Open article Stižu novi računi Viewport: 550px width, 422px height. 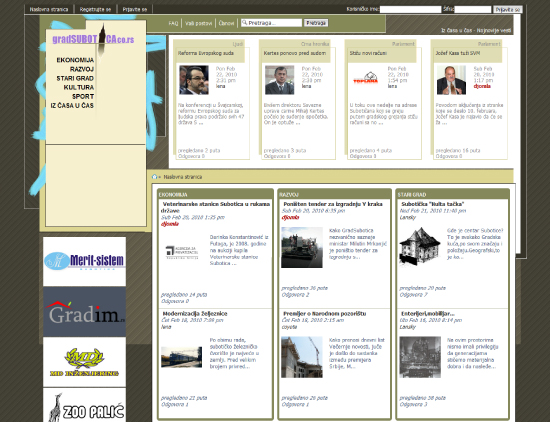[368, 53]
